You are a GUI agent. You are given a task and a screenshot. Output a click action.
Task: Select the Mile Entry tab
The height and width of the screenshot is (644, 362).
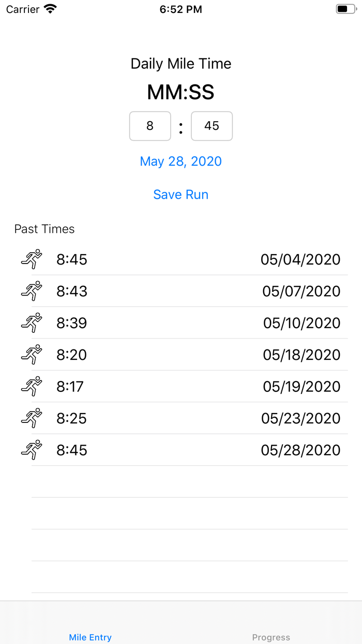tap(90, 637)
